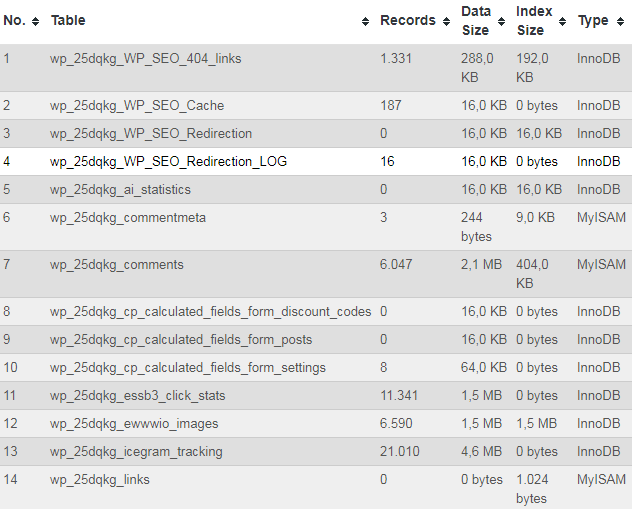Select the wp_25dqkg_WP_SEO_404_links table name

[x=145, y=59]
